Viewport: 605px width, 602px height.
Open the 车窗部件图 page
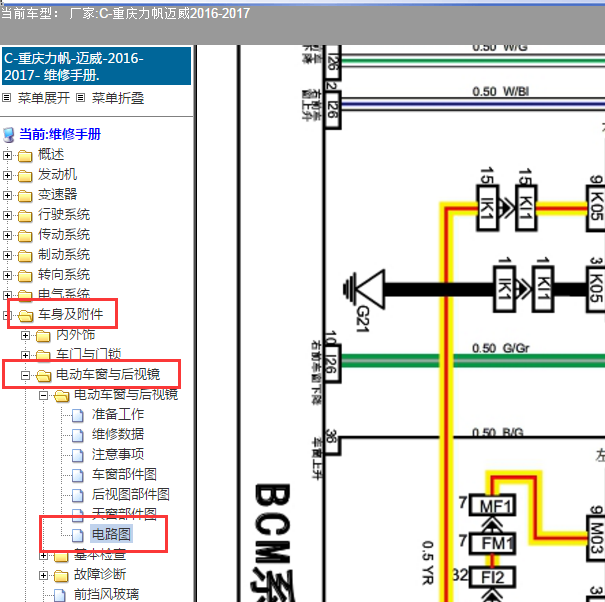124,475
